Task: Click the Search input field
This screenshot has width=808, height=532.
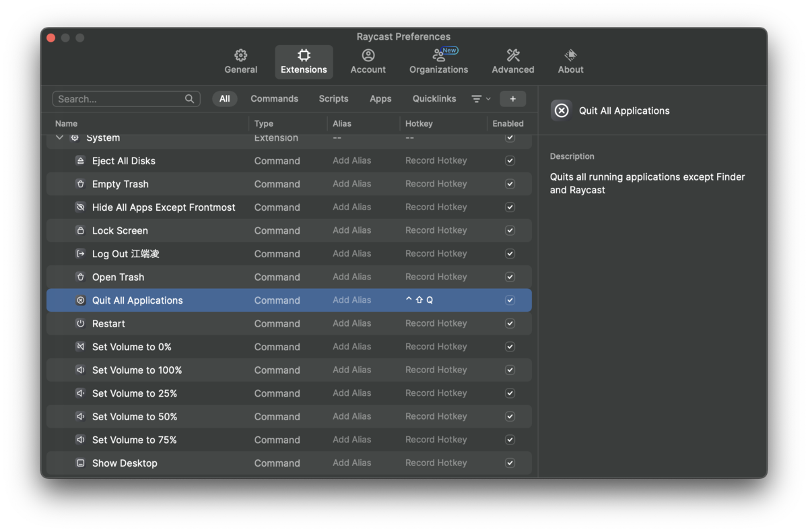Action: [x=126, y=99]
